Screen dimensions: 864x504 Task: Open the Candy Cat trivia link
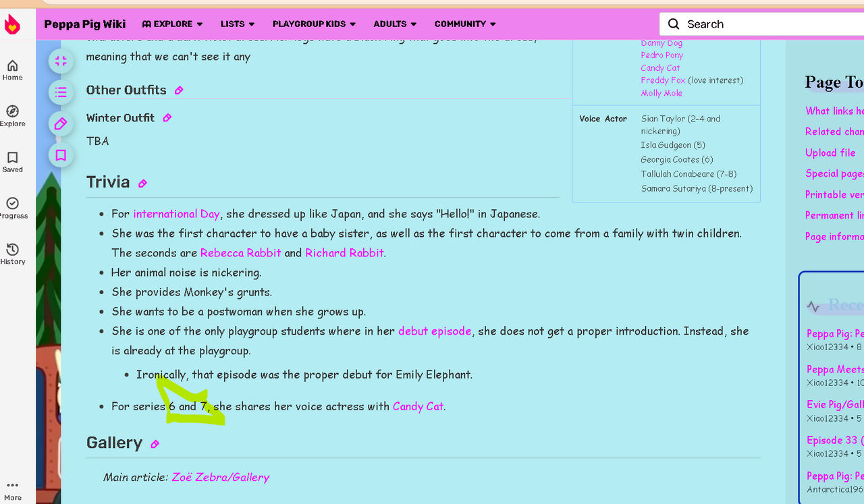click(x=418, y=406)
